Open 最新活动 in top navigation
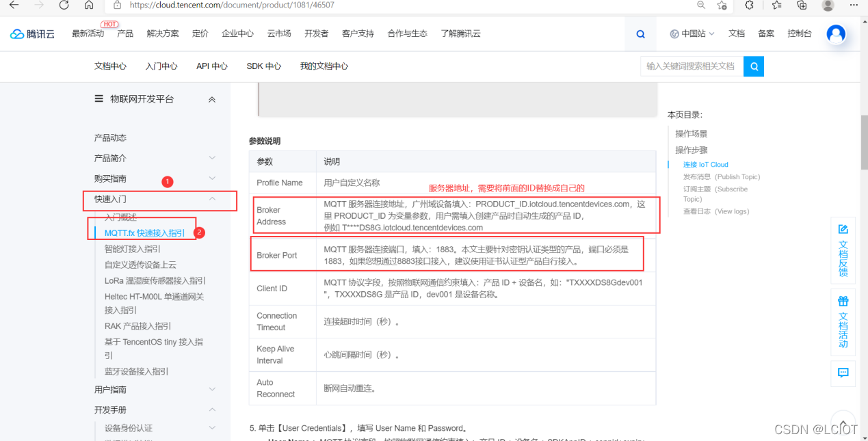 [88, 34]
